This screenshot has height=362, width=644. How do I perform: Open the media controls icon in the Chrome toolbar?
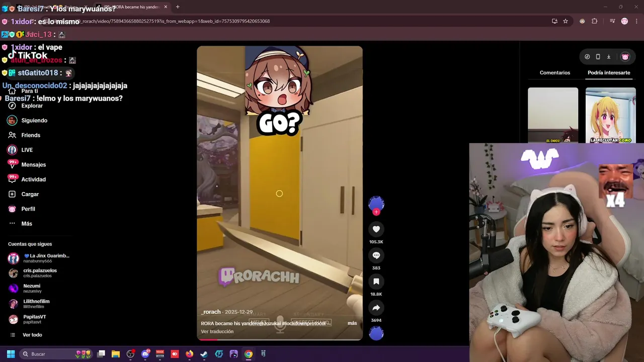(x=612, y=21)
